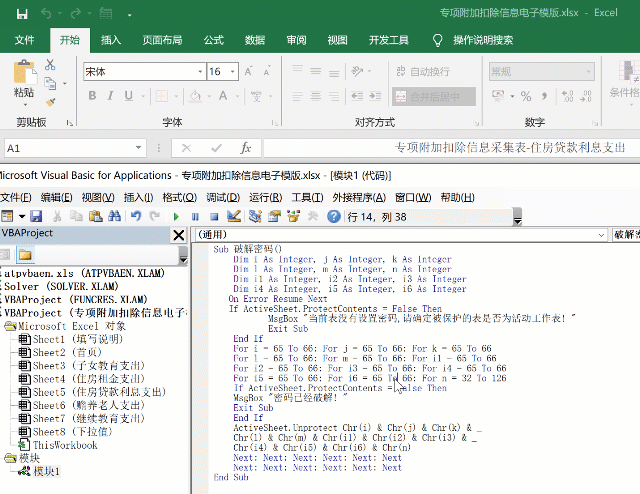Open the fill color dropdown arrow

click(x=209, y=96)
